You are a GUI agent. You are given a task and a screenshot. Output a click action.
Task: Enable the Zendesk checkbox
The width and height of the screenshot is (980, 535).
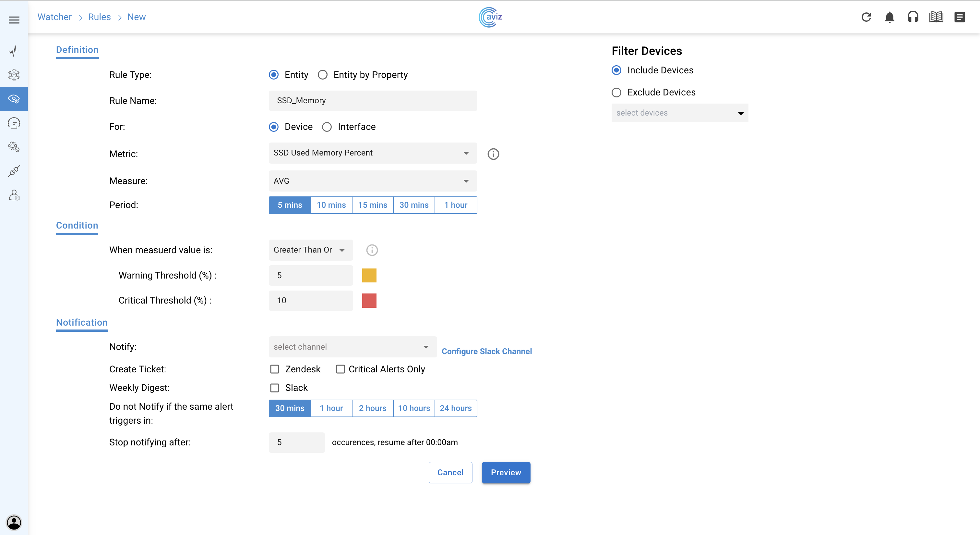click(274, 369)
